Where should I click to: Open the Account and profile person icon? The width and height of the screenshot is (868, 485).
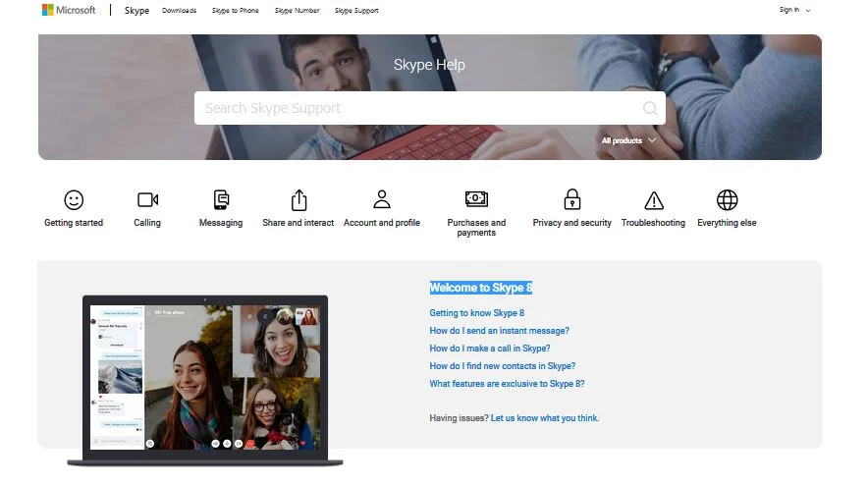coord(382,199)
